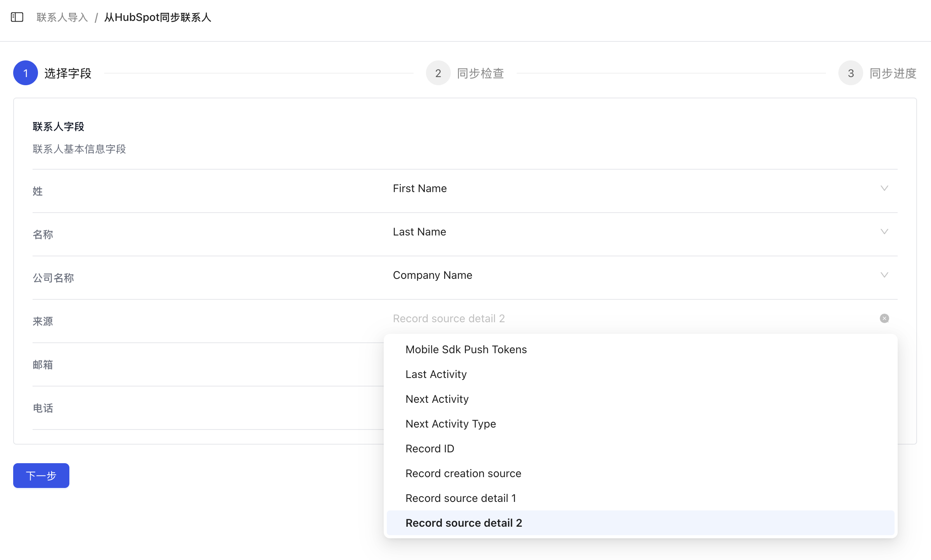Viewport: 931px width, 560px height.
Task: Click the step 2 同步检查 circle indicator
Action: [x=438, y=73]
